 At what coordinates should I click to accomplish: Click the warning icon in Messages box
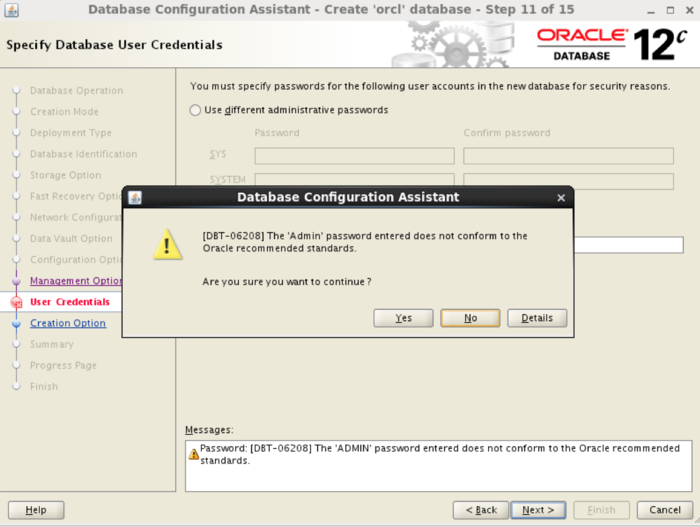tap(194, 454)
